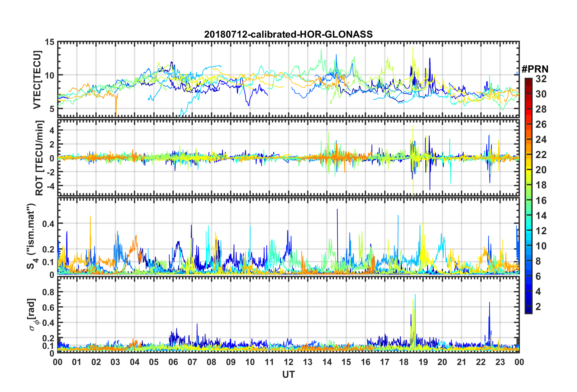Click the 28 label on the PRN colorbar

(541, 109)
